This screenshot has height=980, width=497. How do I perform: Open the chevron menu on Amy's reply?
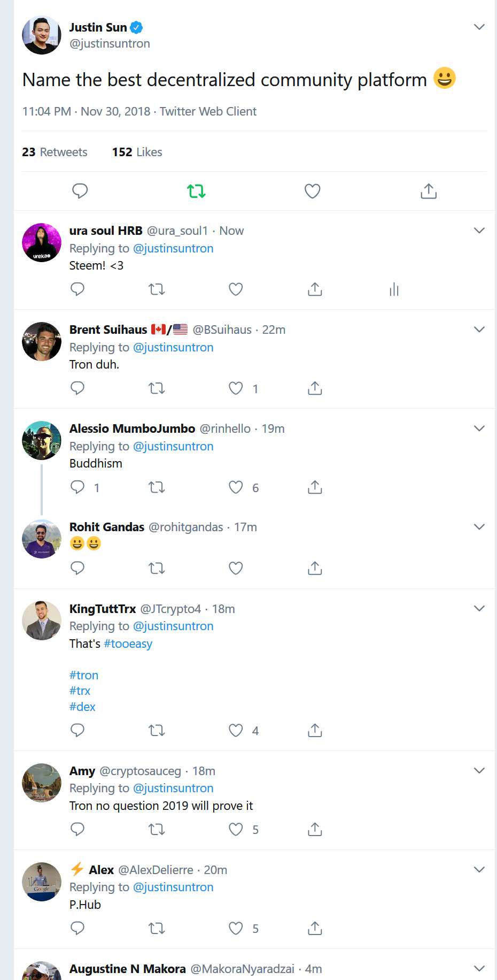point(479,771)
